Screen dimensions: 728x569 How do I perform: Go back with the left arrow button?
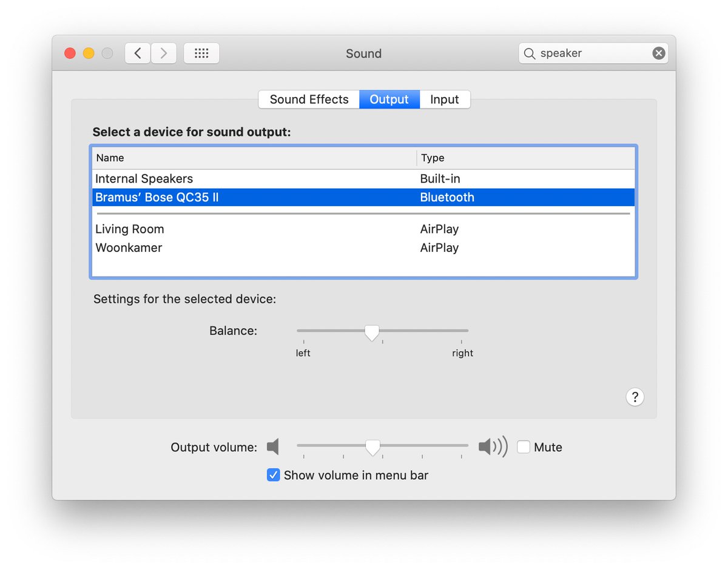click(x=138, y=53)
